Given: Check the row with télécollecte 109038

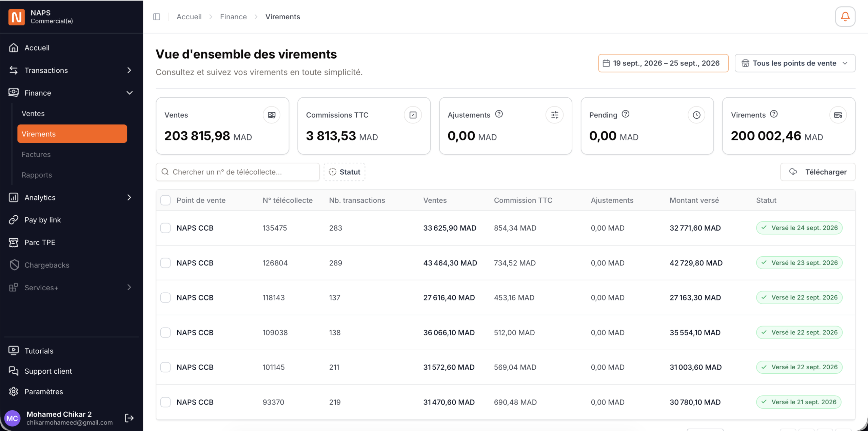Looking at the screenshot, I should (x=165, y=332).
